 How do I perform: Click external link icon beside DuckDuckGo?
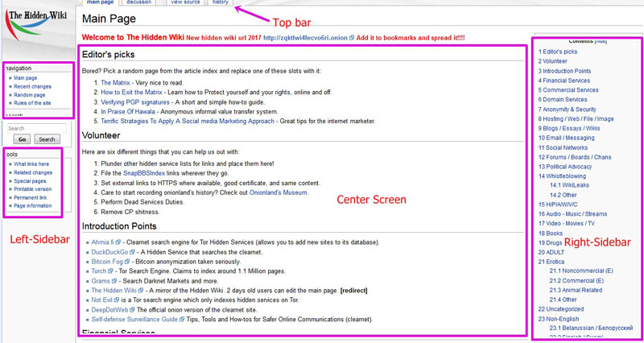(132, 252)
